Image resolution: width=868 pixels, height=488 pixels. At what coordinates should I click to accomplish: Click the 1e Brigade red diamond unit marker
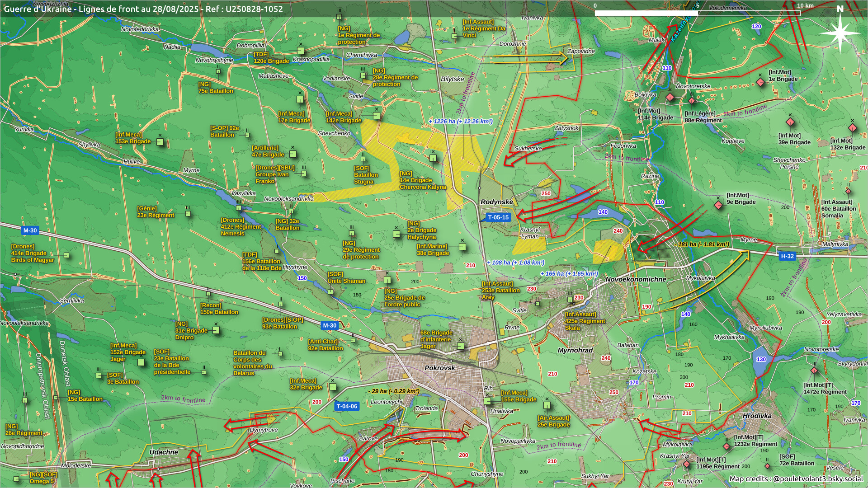tap(761, 82)
